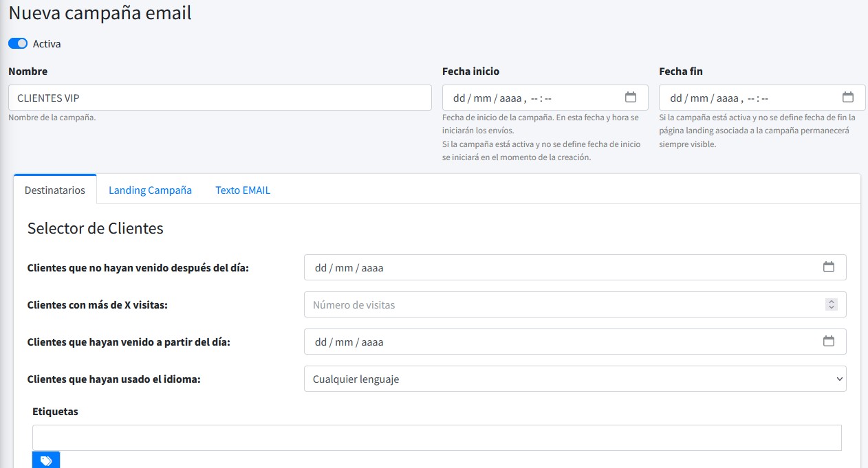Decrease visits using the spinner down arrow
The height and width of the screenshot is (468, 868).
tap(832, 307)
